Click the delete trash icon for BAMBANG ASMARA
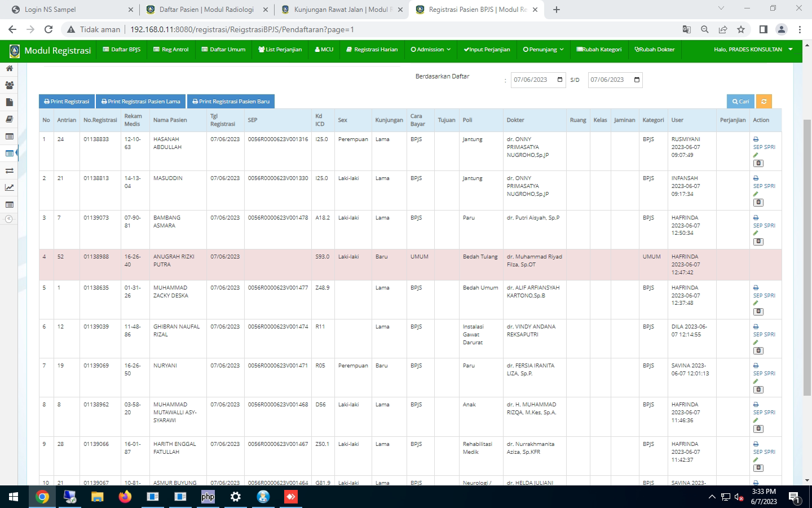The image size is (812, 508). click(x=758, y=242)
